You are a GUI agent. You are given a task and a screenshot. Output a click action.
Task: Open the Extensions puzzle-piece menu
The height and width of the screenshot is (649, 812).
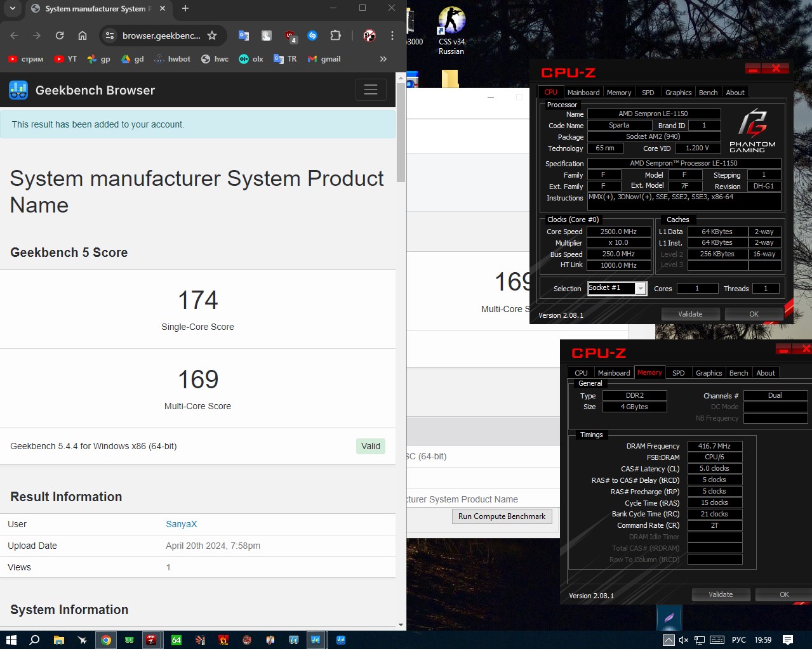(336, 36)
